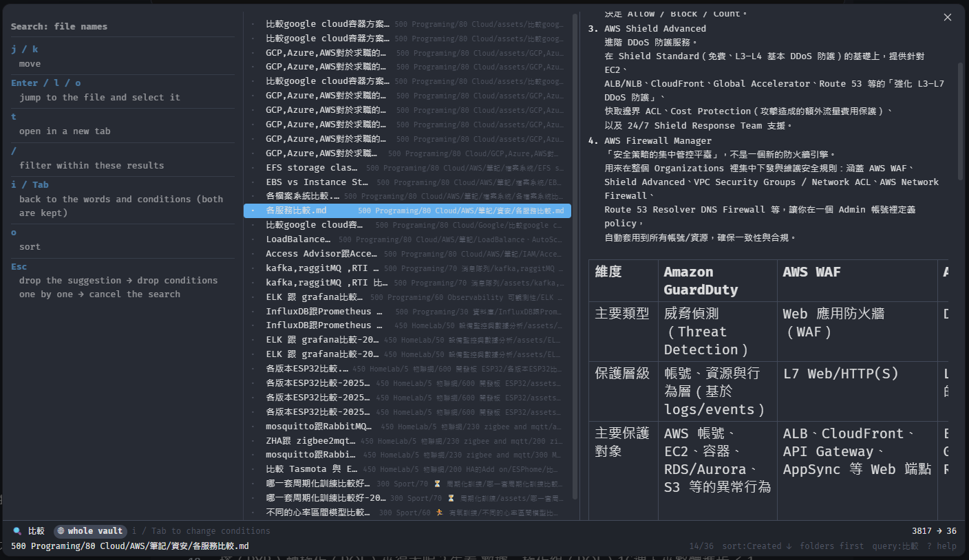Select the '比較google cloud容…' result in Cloud/Google
The width and height of the screenshot is (969, 560).
point(407,225)
